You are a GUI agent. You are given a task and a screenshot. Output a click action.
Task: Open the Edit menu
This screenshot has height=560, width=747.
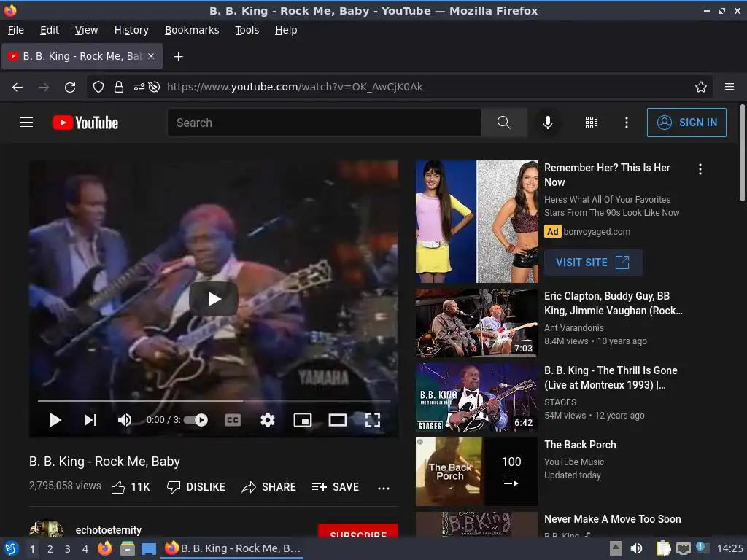coord(50,30)
